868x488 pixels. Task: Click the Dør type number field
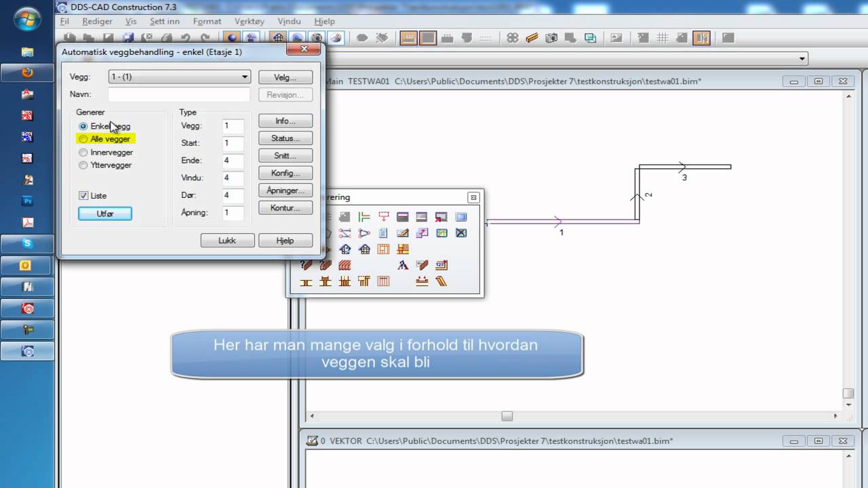coord(233,195)
